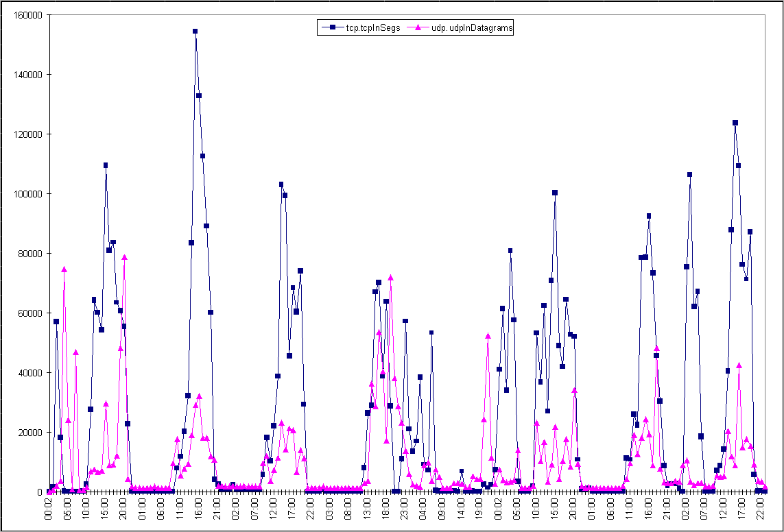Click the highest tcp data point near 154000

point(195,32)
